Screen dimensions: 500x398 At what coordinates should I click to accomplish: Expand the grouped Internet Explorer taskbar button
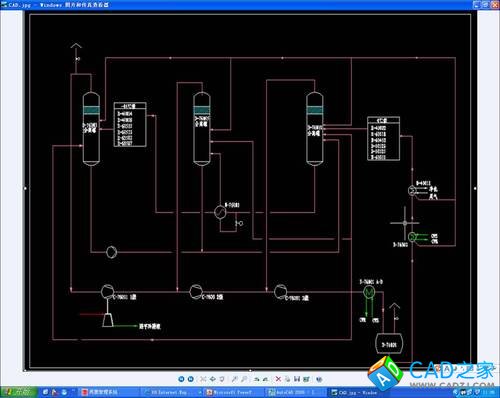(171, 393)
